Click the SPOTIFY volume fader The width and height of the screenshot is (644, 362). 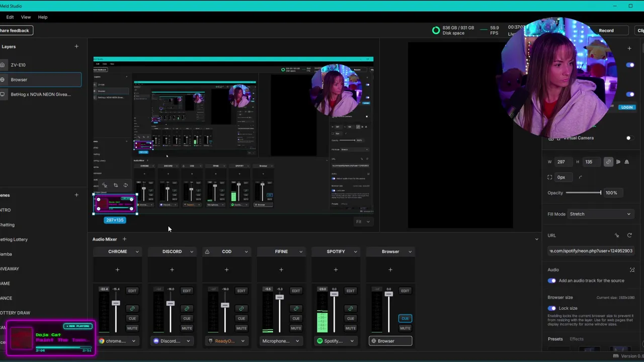tap(334, 294)
